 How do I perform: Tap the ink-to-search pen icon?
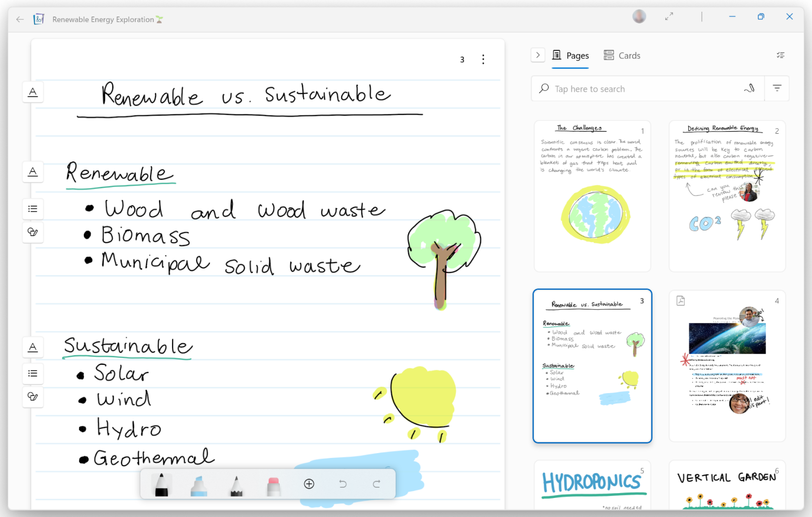(749, 88)
